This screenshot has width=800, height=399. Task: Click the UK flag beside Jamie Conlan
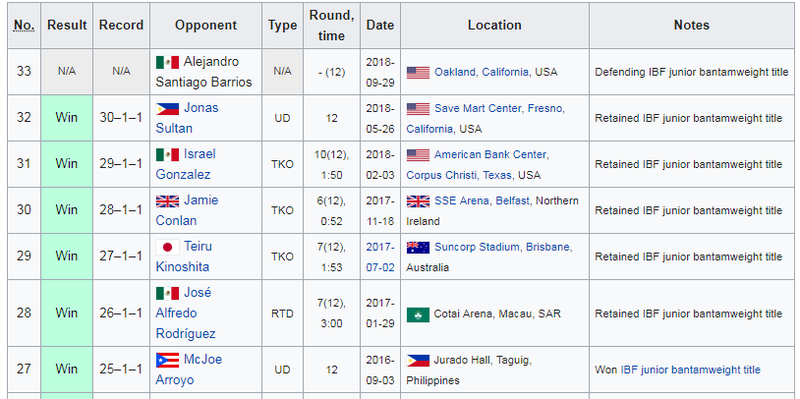(x=167, y=201)
